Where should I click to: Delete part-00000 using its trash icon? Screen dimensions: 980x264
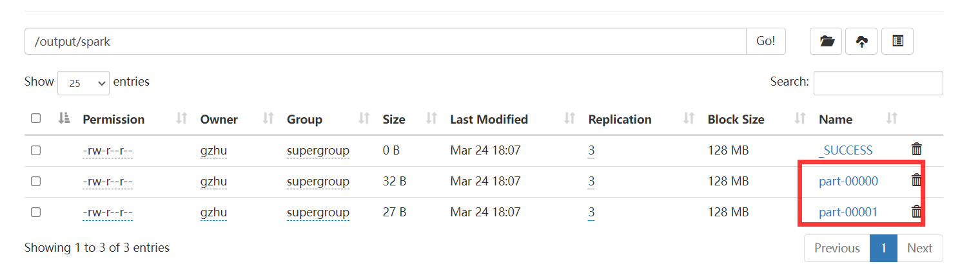click(916, 180)
